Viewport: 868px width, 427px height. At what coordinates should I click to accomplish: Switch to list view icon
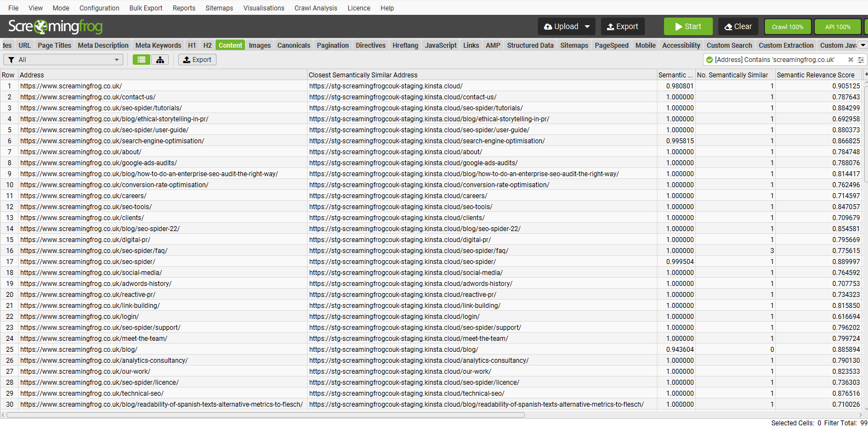click(x=141, y=60)
